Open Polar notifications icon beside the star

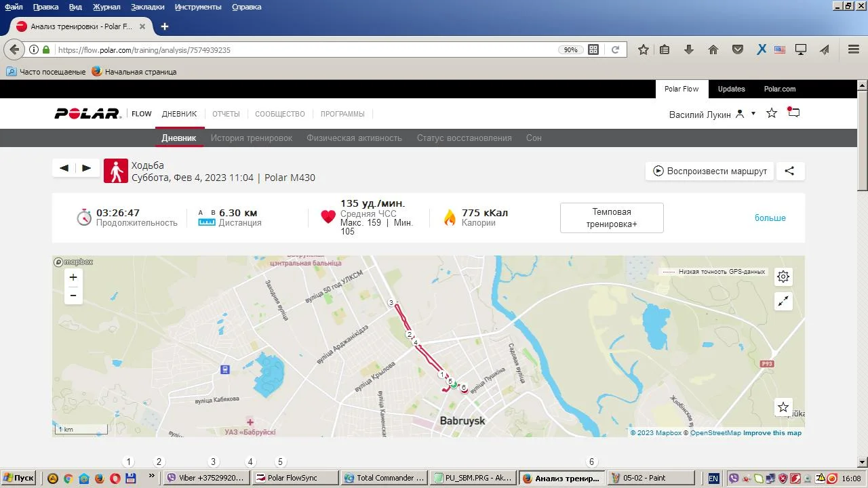coord(793,113)
